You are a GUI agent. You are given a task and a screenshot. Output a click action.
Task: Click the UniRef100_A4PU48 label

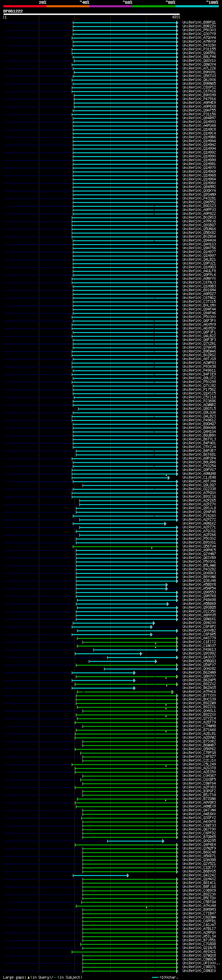point(199,125)
